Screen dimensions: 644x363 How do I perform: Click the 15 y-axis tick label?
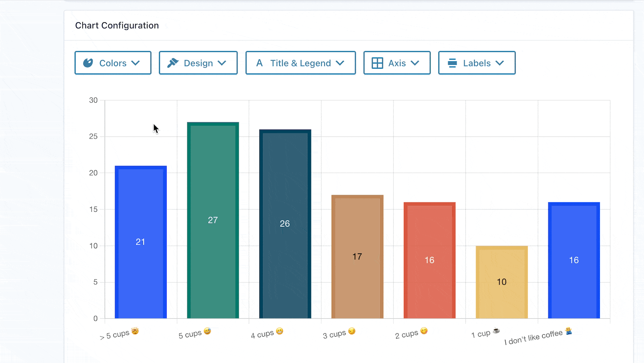(x=93, y=209)
